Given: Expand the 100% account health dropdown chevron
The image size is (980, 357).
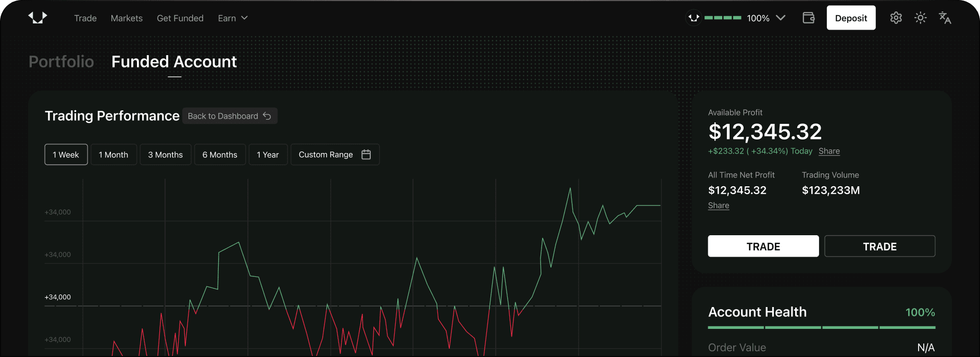Looking at the screenshot, I should click(781, 18).
